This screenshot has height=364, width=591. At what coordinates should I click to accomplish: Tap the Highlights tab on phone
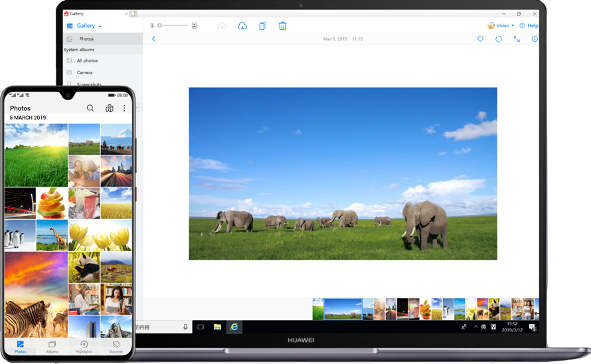(x=84, y=347)
